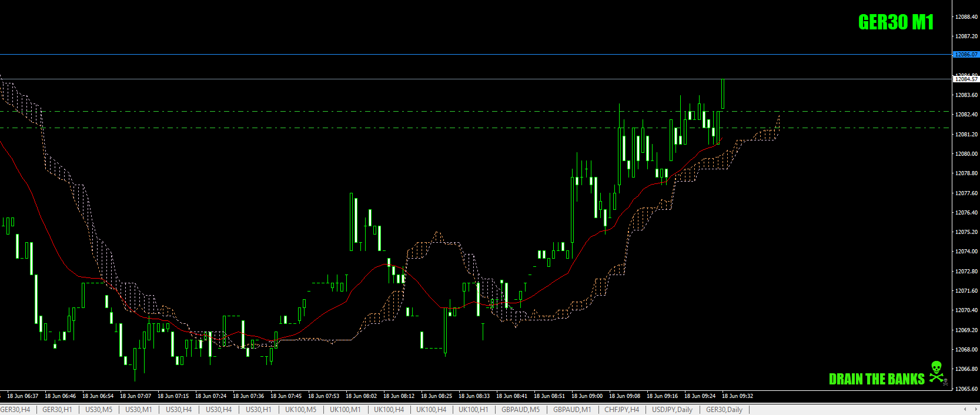Open the GBPAUD,M5 chart tab

click(520, 410)
